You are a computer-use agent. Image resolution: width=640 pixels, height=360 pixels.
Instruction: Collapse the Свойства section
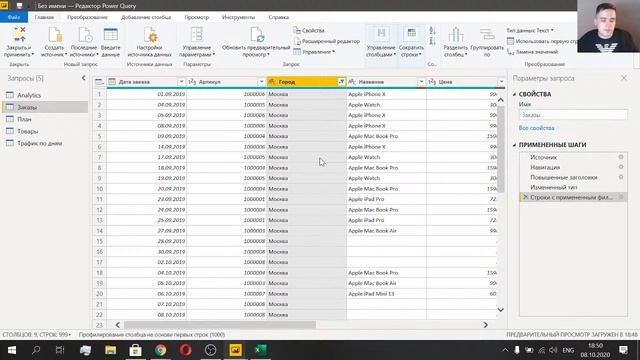[514, 94]
